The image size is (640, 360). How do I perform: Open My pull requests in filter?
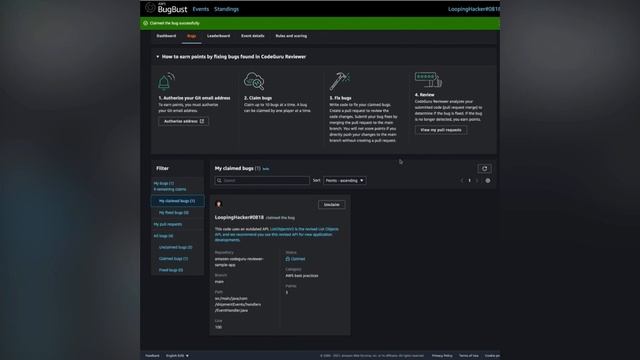[x=168, y=224]
